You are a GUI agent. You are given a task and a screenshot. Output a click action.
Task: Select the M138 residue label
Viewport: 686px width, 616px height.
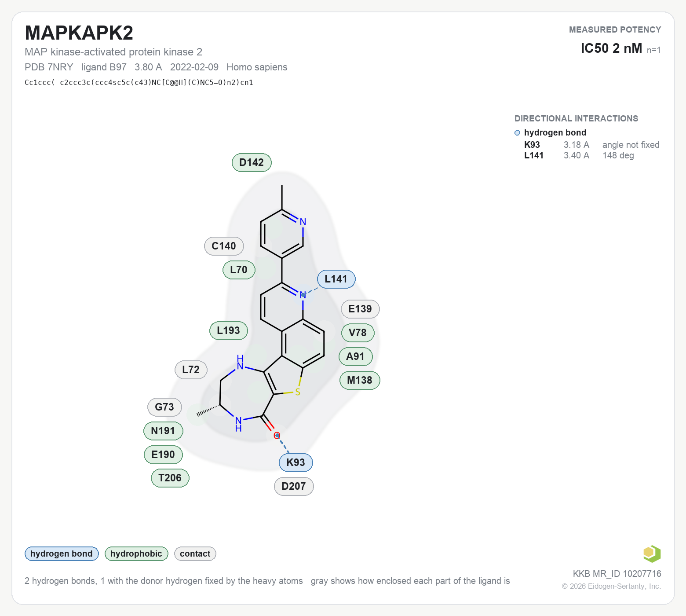coord(360,380)
